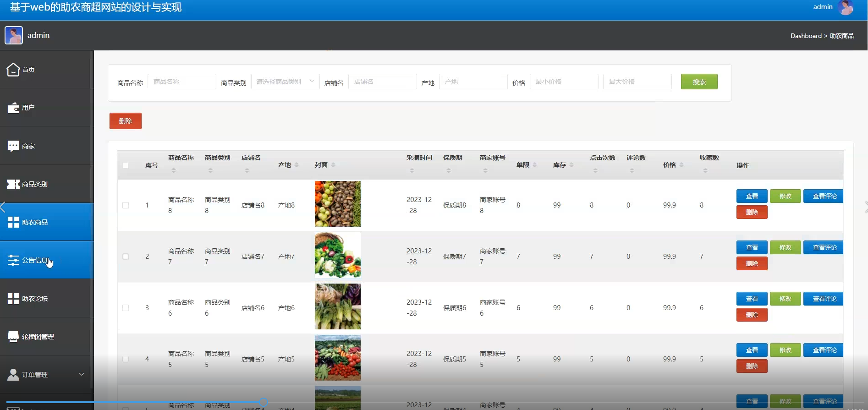
Task: Click the home icon beside 首页
Action: pyautogui.click(x=13, y=70)
